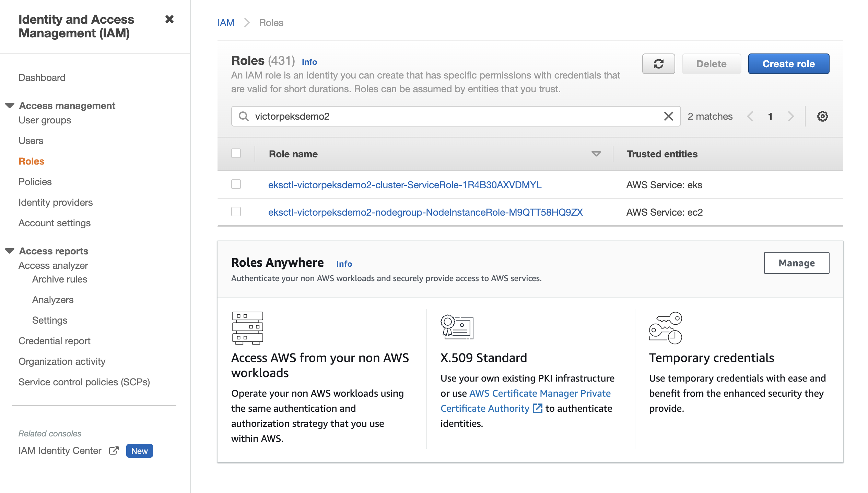Screen dimensions: 868x493
Task: Open IAM Identity Center external link icon
Action: [x=114, y=450]
